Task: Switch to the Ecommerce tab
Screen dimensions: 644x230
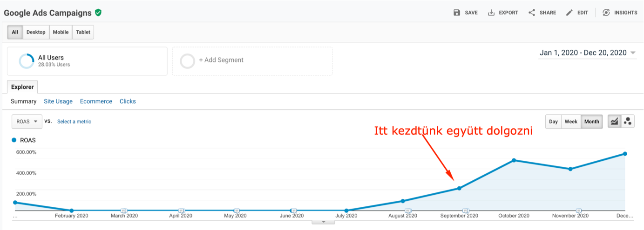Action: 96,101
